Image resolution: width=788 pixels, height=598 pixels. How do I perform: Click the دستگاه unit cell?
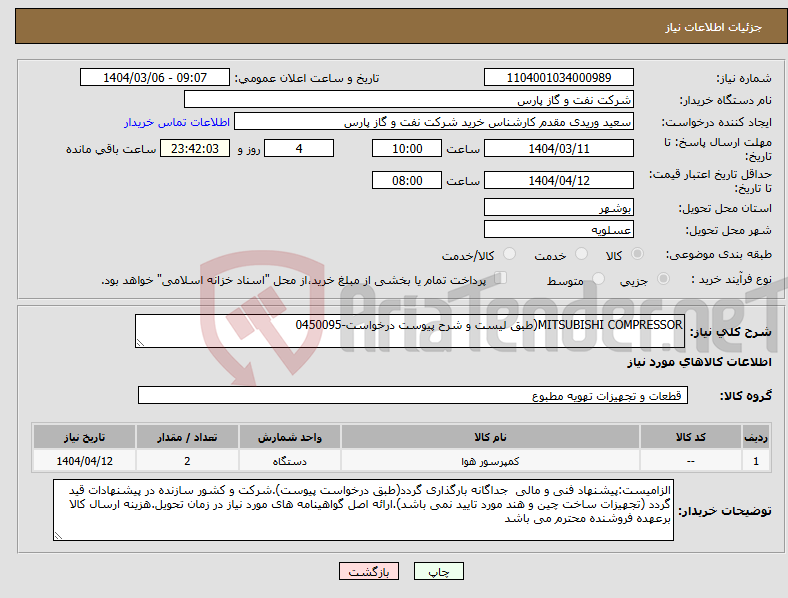(x=290, y=461)
